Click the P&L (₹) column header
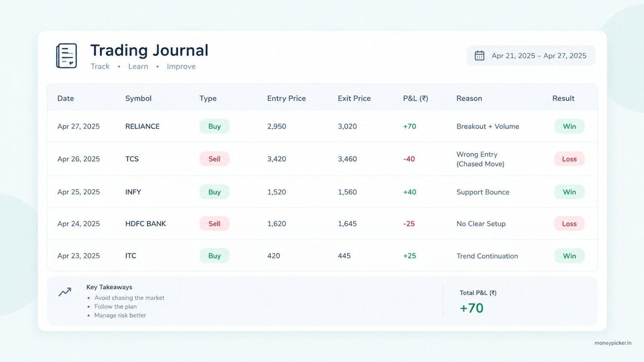This screenshot has width=644, height=362. click(415, 98)
